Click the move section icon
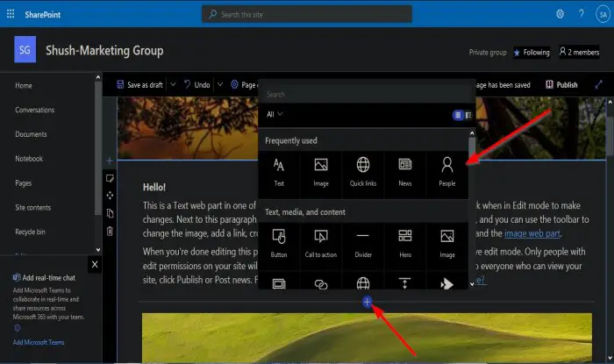The image size is (614, 364). [110, 196]
